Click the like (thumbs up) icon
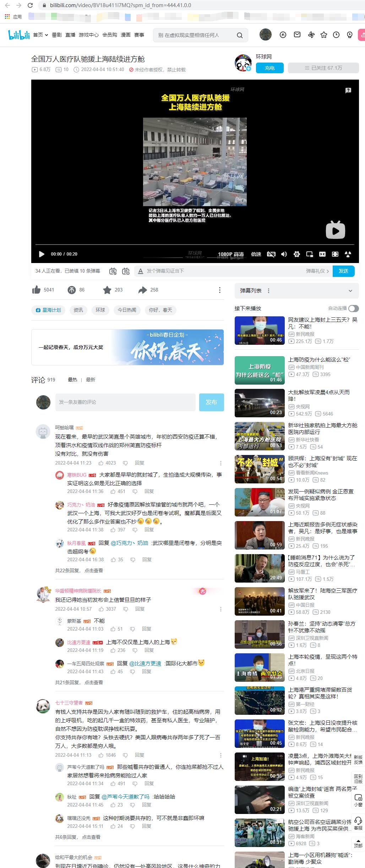The height and width of the screenshot is (868, 365). (x=36, y=290)
